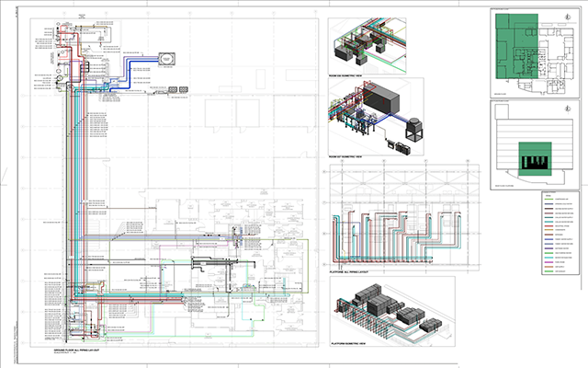Select the cooling tower unit in ground floor layout

point(166,59)
